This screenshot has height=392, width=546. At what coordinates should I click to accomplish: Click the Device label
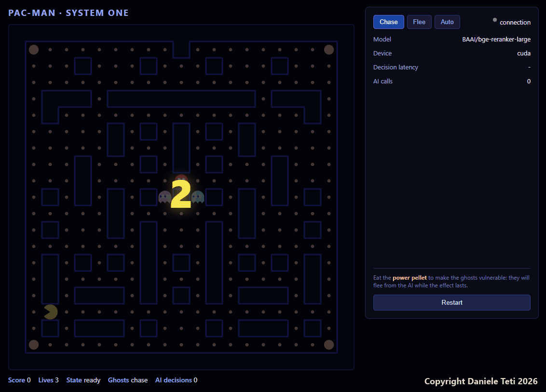click(382, 53)
